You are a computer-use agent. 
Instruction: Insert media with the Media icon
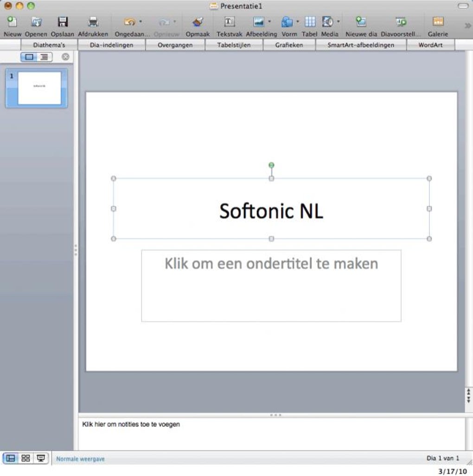coord(327,22)
